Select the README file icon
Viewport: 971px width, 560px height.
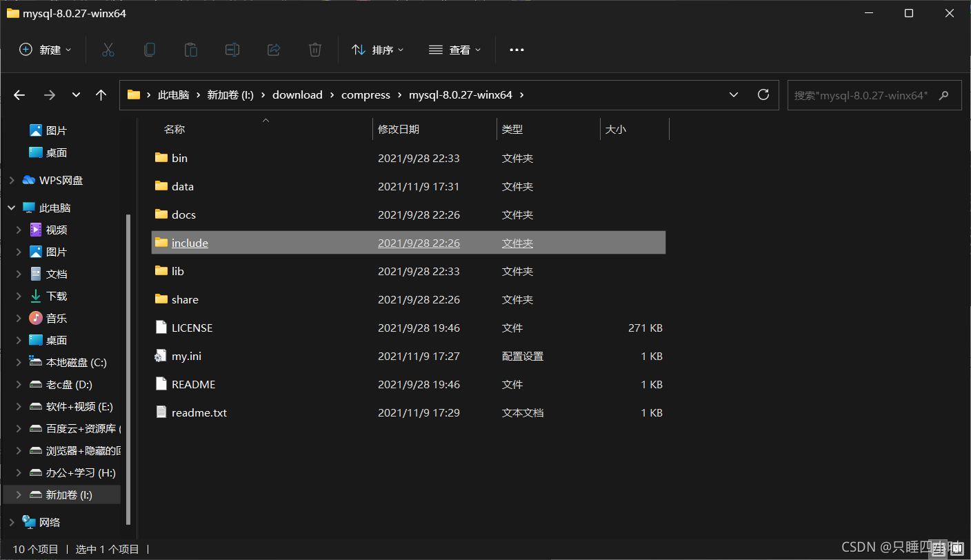[x=161, y=384]
